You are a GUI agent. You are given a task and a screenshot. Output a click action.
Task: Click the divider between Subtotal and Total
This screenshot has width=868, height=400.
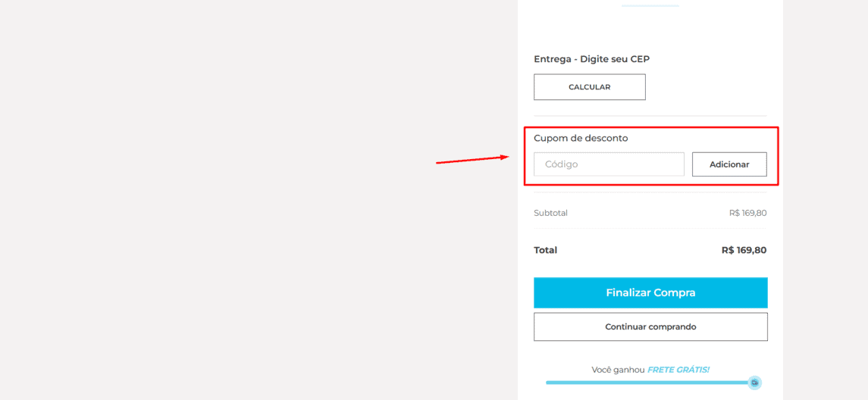650,228
